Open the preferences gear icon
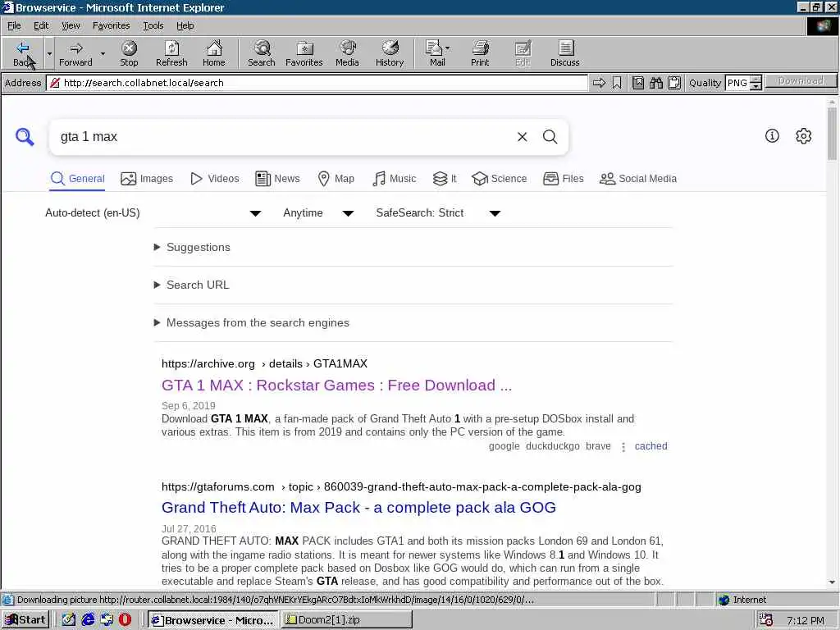 tap(803, 136)
